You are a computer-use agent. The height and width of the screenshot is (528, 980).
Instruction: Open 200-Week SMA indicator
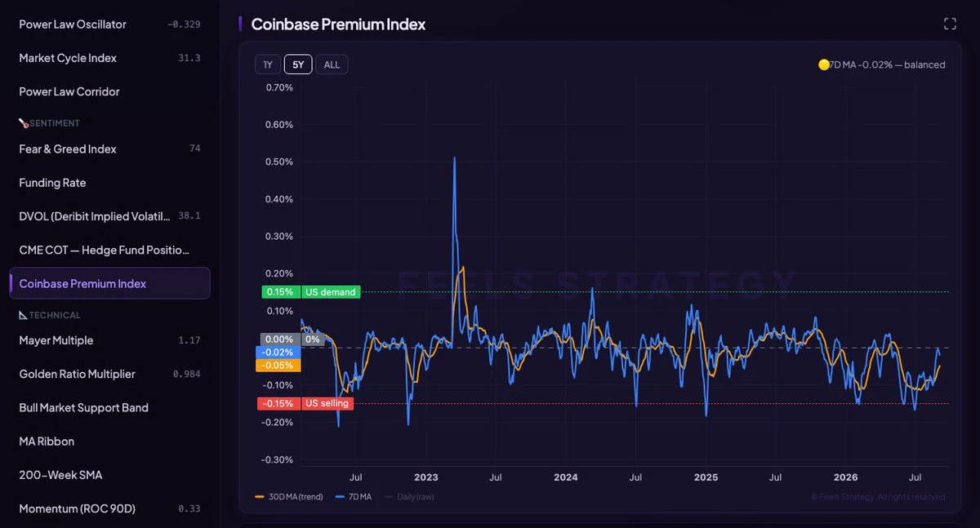[109, 475]
